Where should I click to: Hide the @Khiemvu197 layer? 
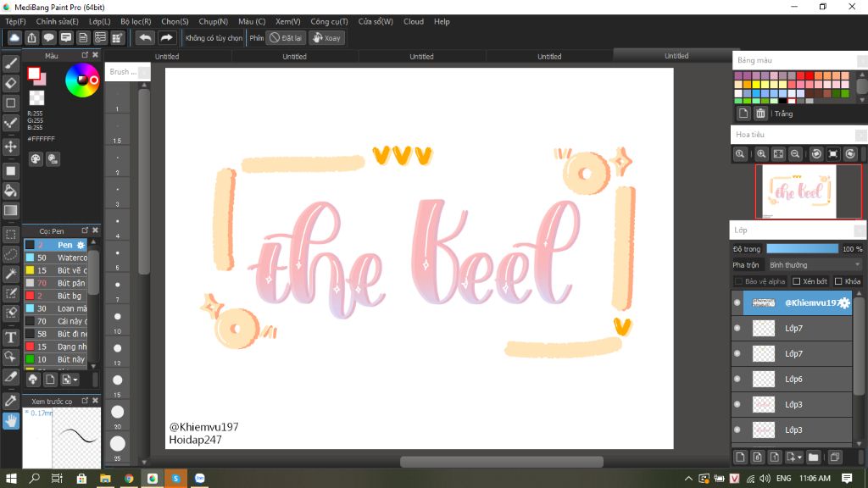(737, 302)
